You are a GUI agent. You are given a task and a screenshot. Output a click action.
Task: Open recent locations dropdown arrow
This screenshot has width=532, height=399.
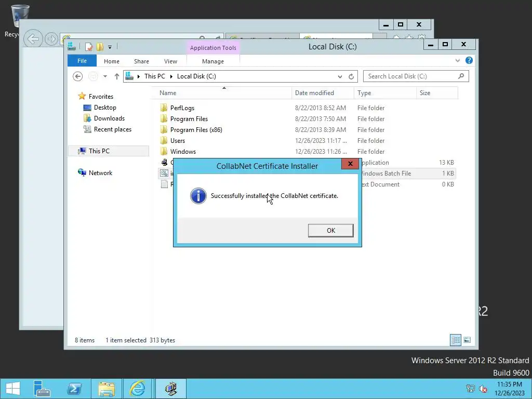coord(105,76)
